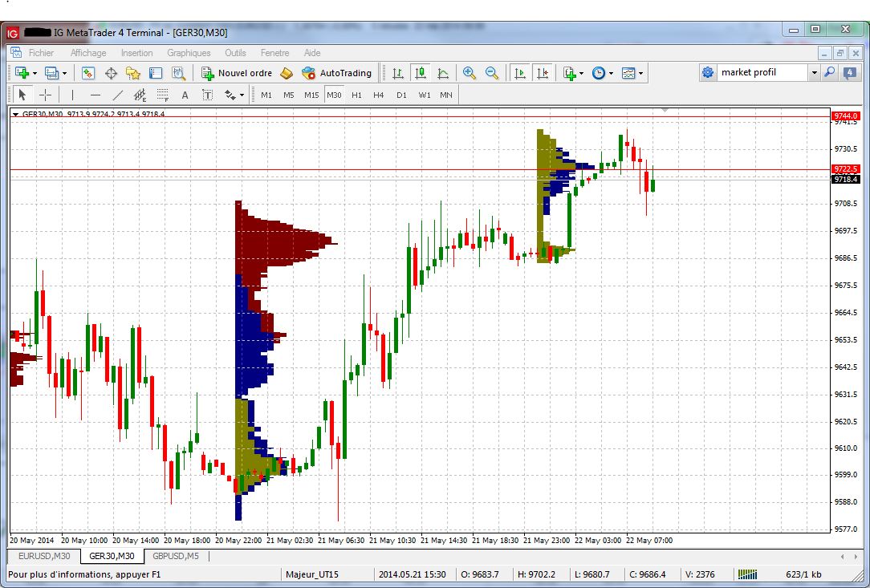Switch chart to candlestick mode

[421, 73]
